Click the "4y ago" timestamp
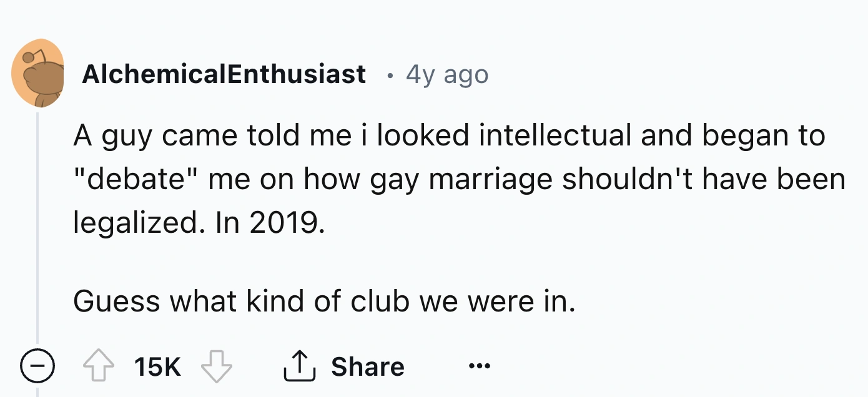The width and height of the screenshot is (868, 397). (447, 75)
